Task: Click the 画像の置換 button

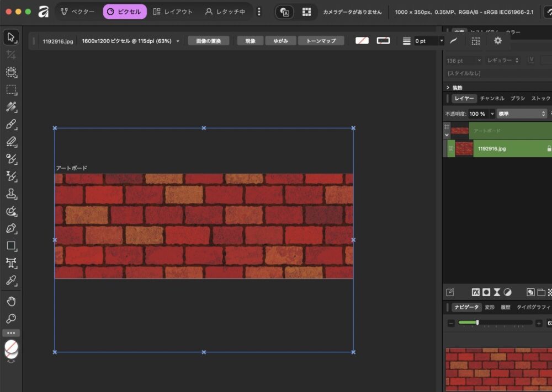Action: pos(208,41)
